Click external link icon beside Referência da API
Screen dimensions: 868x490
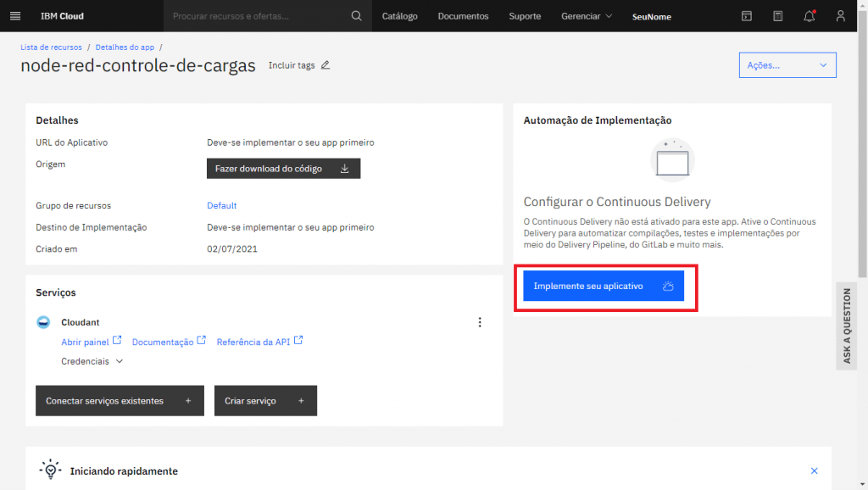click(x=298, y=341)
